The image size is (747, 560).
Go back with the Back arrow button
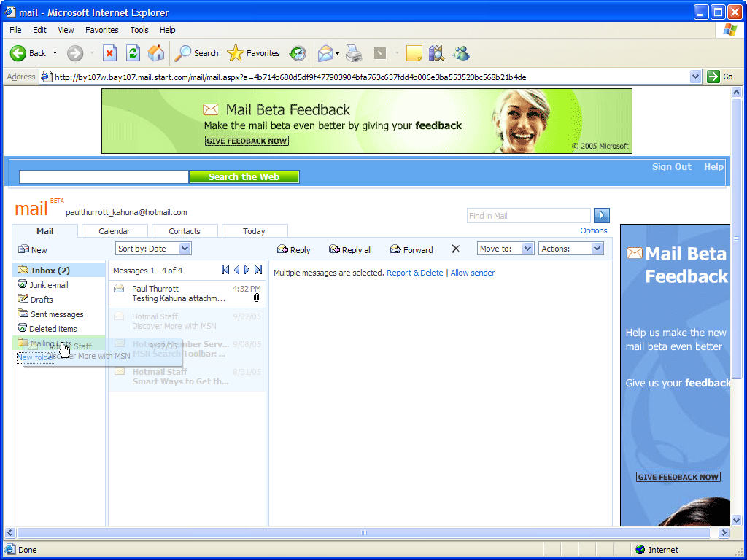(x=28, y=53)
